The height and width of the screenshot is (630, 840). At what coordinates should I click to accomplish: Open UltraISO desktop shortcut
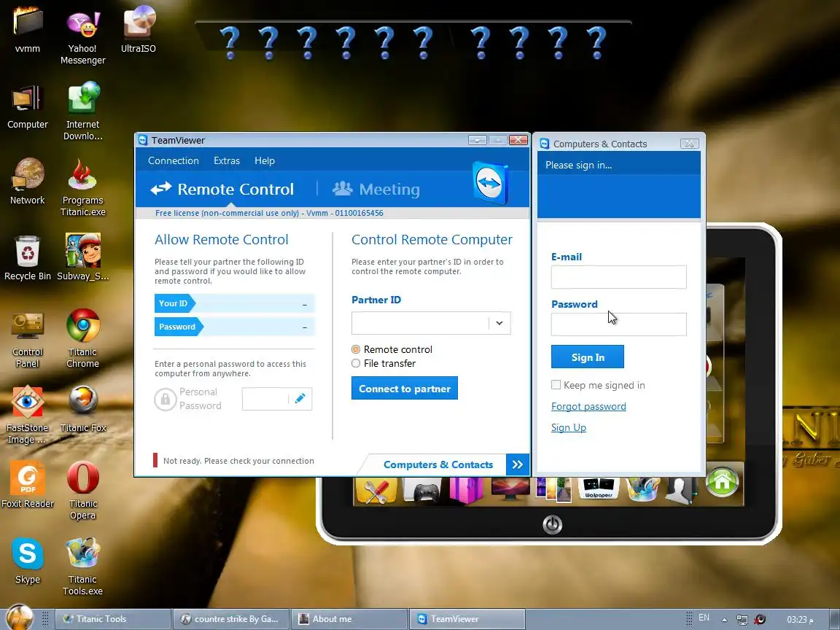(x=139, y=30)
